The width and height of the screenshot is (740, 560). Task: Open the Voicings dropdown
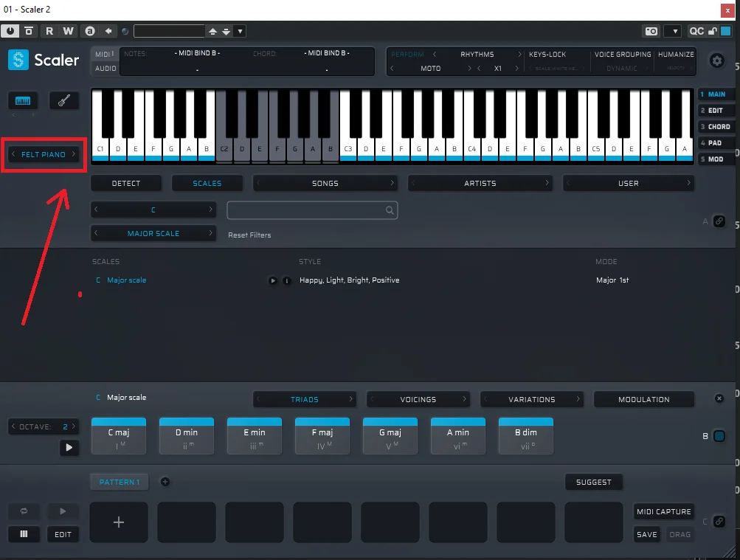pyautogui.click(x=418, y=399)
